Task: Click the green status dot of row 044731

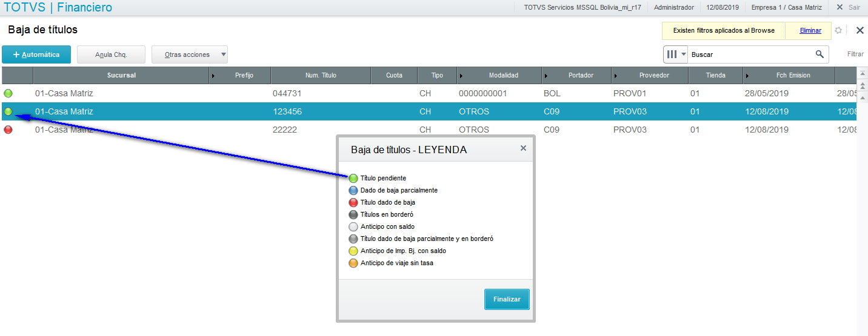Action: [8, 93]
